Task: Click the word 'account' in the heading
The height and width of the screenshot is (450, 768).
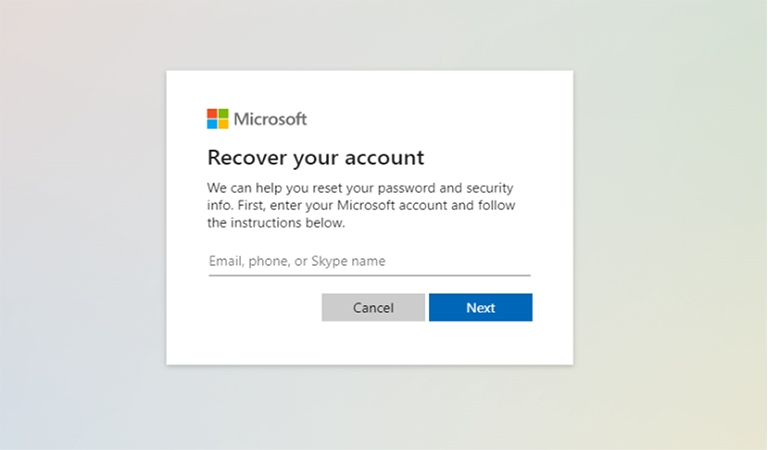Action: (384, 158)
